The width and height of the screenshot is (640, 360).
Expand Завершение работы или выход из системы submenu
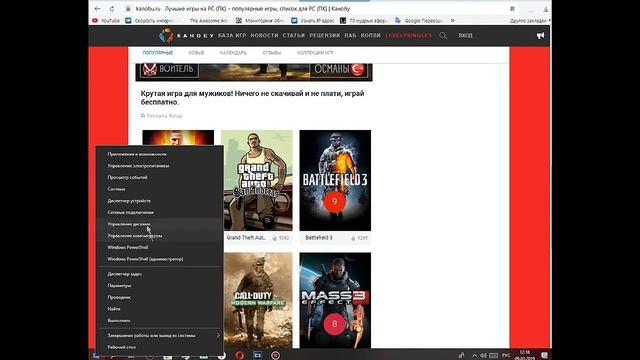160,336
